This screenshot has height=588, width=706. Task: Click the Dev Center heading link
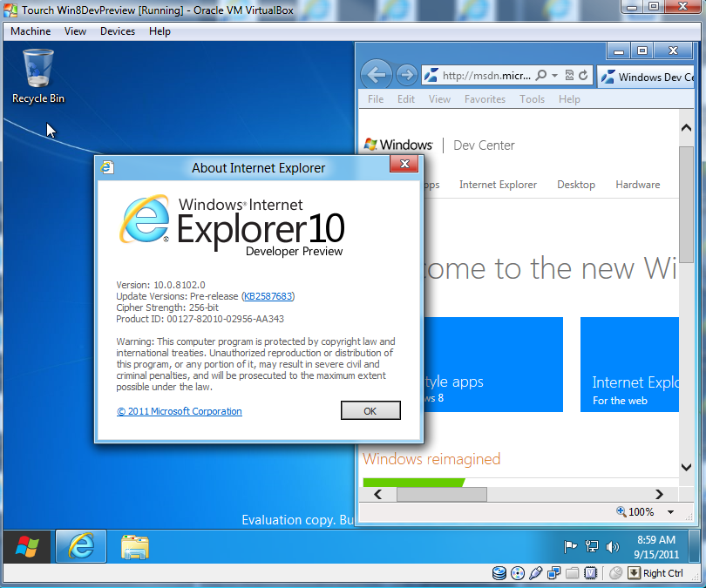pyautogui.click(x=484, y=145)
